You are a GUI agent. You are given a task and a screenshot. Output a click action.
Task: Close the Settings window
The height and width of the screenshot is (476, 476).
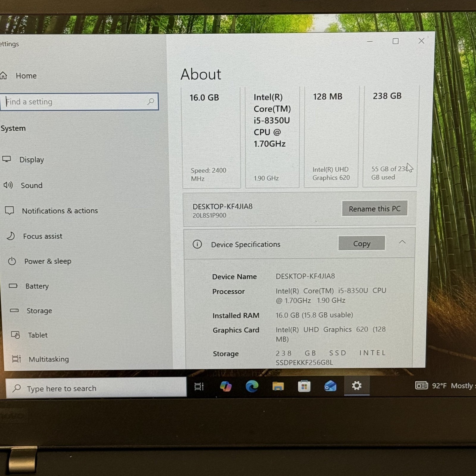tap(421, 41)
